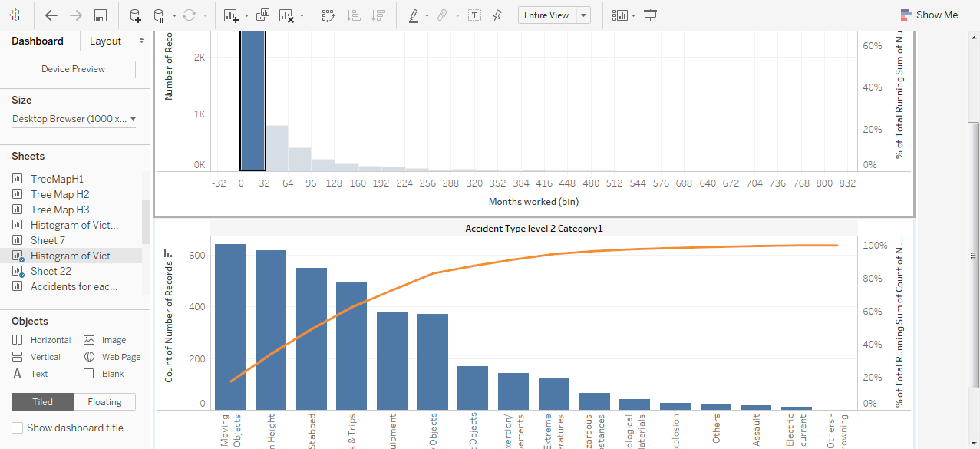Open the pause auto updates dropdown arrow
Image resolution: width=980 pixels, height=449 pixels.
[x=174, y=15]
